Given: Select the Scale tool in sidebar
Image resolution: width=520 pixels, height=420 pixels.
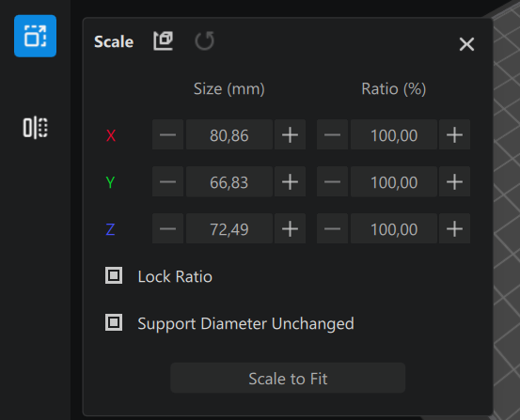Looking at the screenshot, I should 35,36.
